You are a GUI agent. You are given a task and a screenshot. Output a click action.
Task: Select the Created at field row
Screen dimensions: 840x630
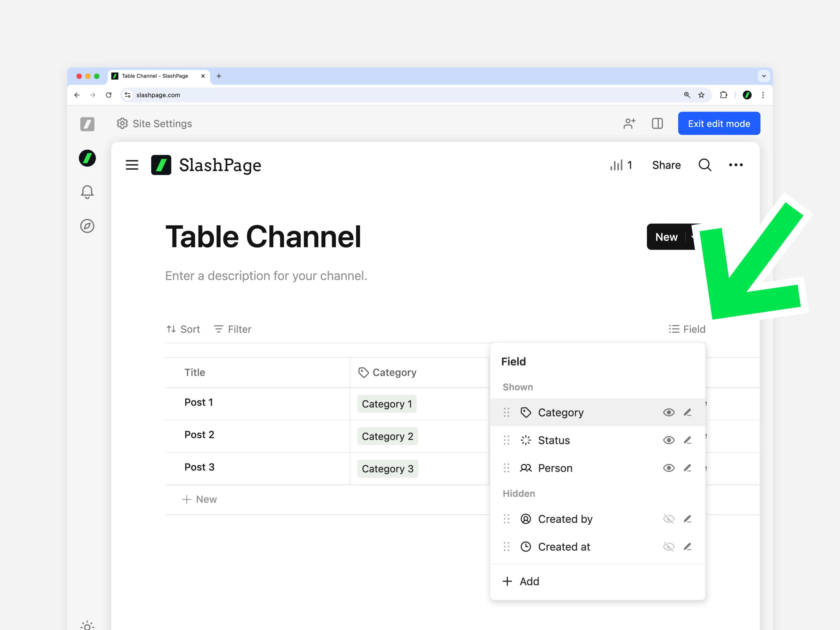click(x=598, y=547)
